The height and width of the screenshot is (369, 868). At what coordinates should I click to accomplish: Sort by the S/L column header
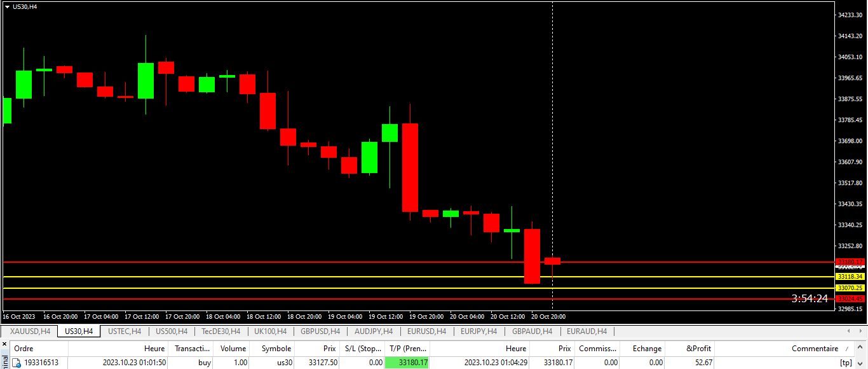coord(362,349)
